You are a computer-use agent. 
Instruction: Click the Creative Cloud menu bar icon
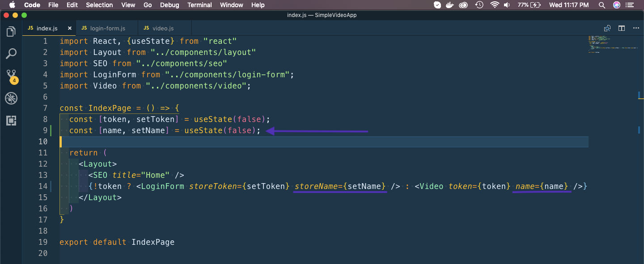(464, 5)
